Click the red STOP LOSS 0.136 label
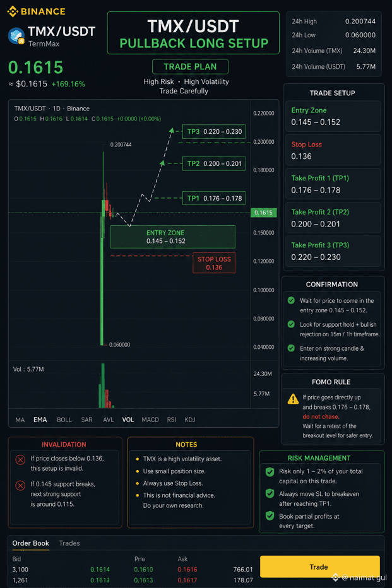The height and width of the screenshot is (588, 392). click(x=214, y=263)
